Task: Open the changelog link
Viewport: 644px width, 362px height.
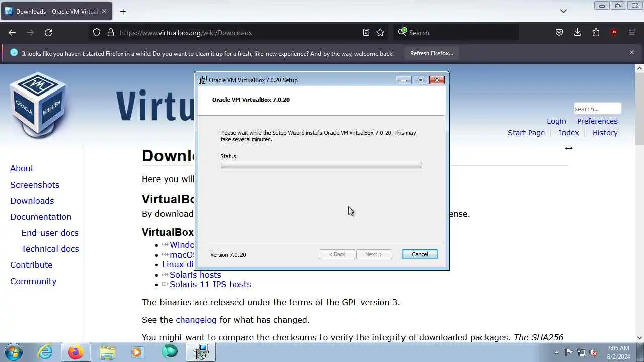Action: 196,320
